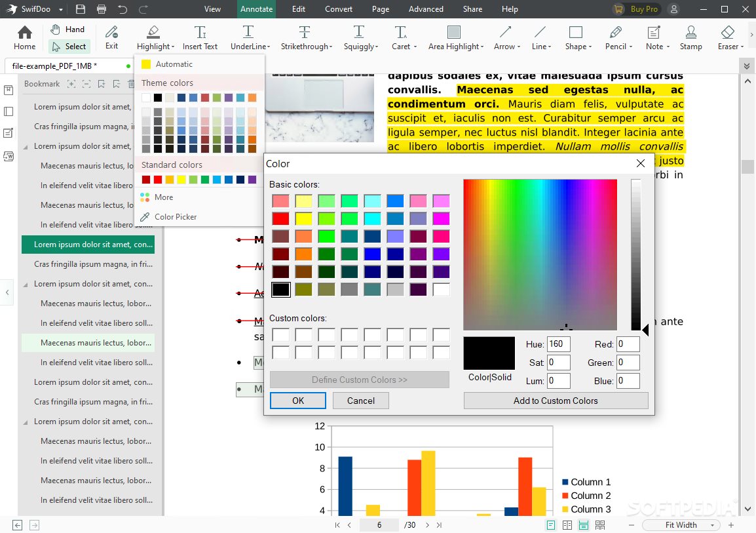Zoom in with plus icon
This screenshot has width=756, height=533.
coord(731,524)
